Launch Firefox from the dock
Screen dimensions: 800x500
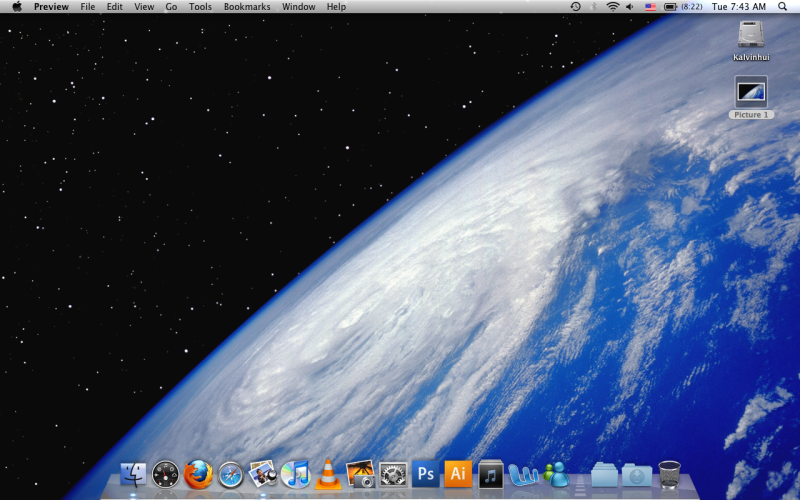pos(198,473)
